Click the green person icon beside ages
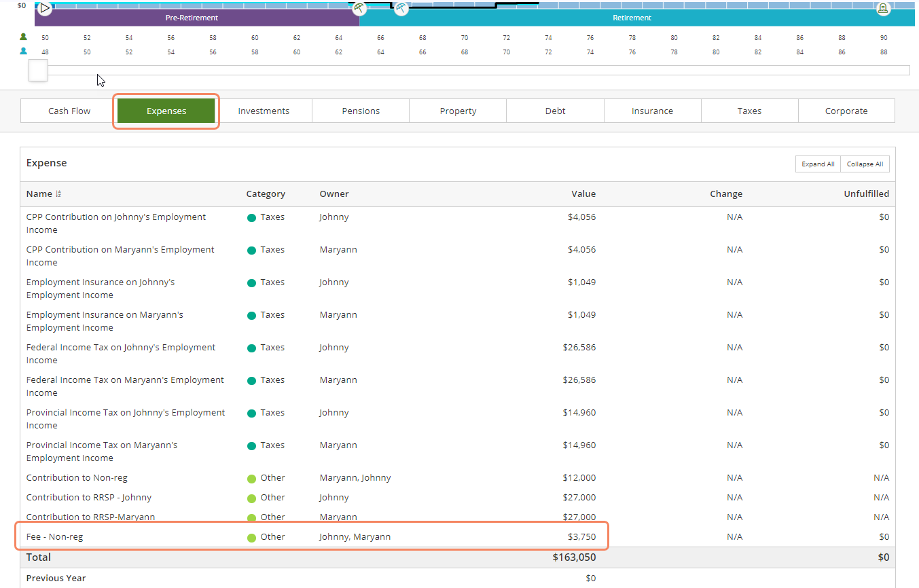 click(x=24, y=37)
